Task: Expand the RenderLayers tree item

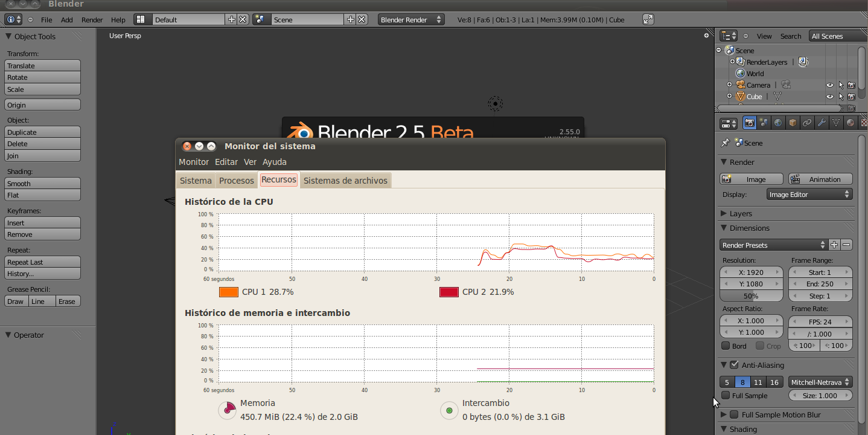Action: (732, 62)
